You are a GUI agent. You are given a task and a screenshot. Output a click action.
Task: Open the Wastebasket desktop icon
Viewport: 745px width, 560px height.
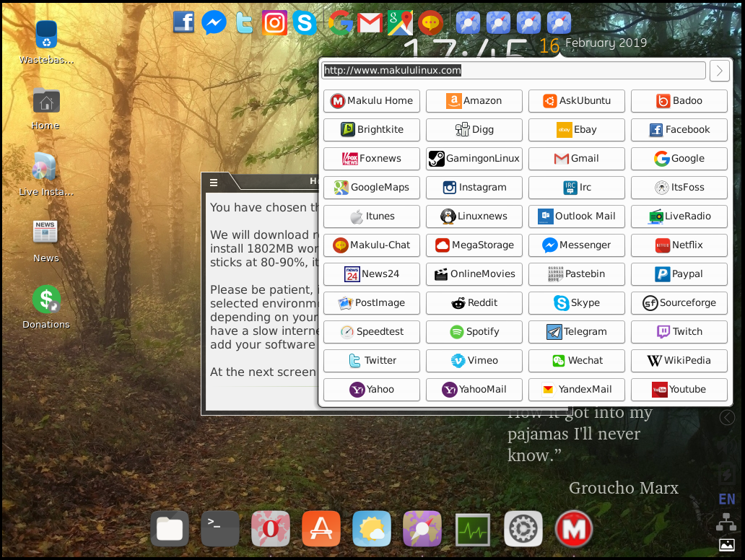pyautogui.click(x=45, y=34)
